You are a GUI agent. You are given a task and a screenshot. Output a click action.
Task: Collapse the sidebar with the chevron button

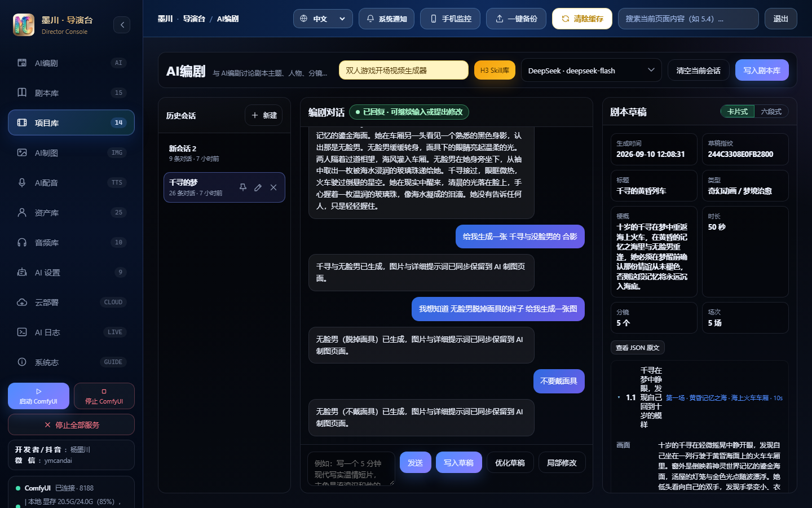click(122, 25)
